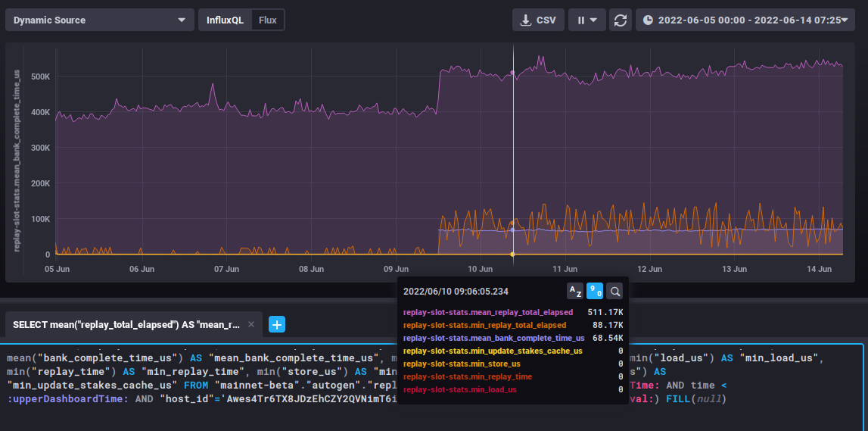Viewport: 868px width, 431px height.
Task: Click the CSV download arrow icon
Action: click(526, 20)
